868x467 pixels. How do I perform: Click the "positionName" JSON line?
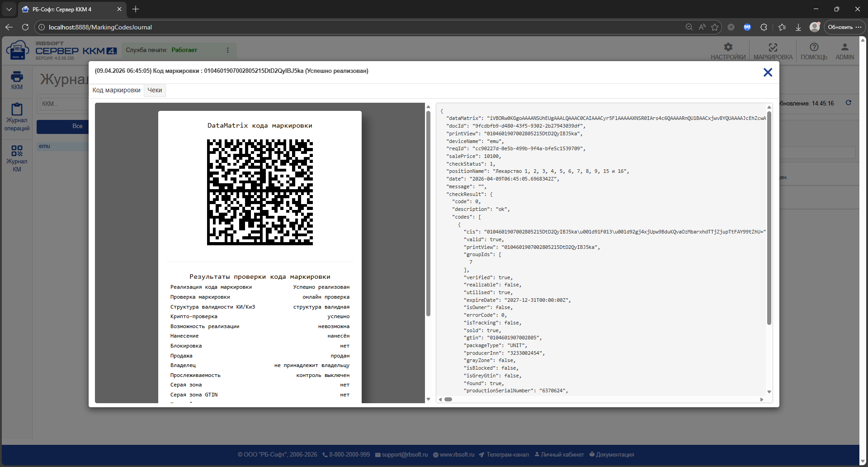538,171
